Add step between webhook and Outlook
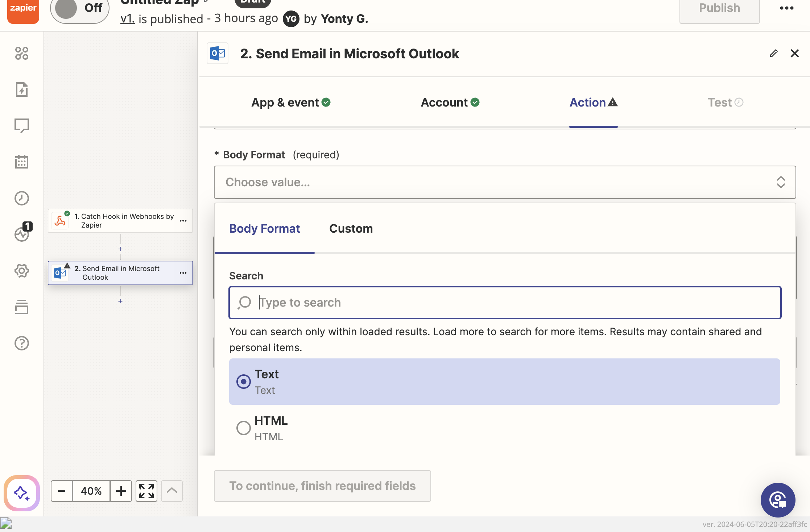 tap(120, 249)
